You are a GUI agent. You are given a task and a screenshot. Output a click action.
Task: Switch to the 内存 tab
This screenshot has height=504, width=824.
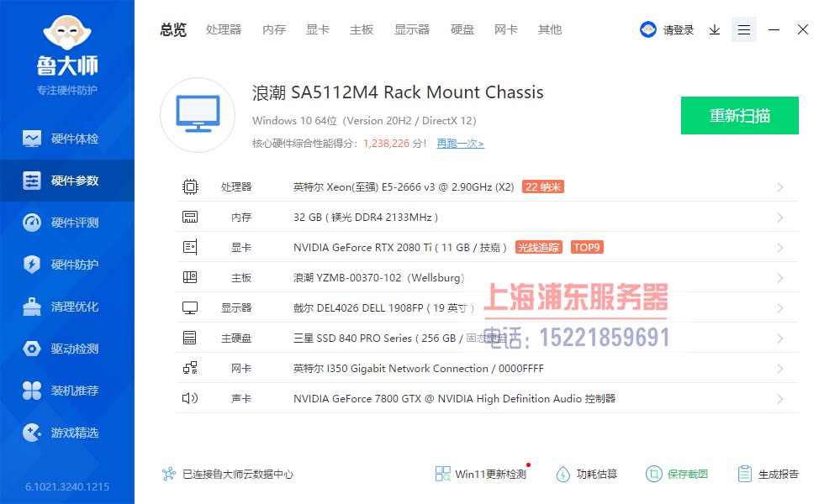(274, 30)
